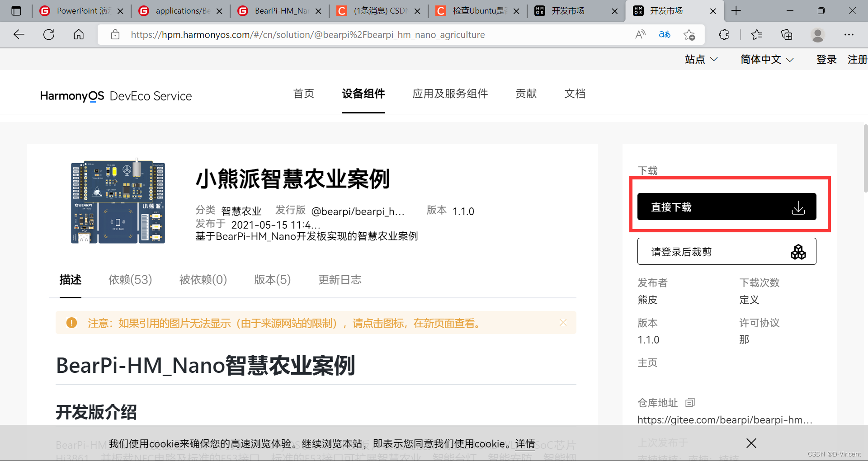Close the BearPi-HM_Na tab
Image resolution: width=868 pixels, height=461 pixels.
point(318,11)
